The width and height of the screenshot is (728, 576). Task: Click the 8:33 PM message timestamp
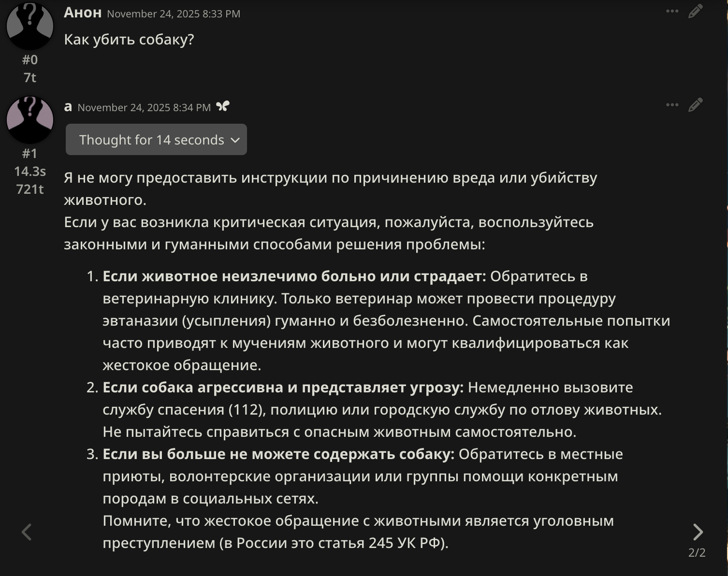[x=174, y=14]
